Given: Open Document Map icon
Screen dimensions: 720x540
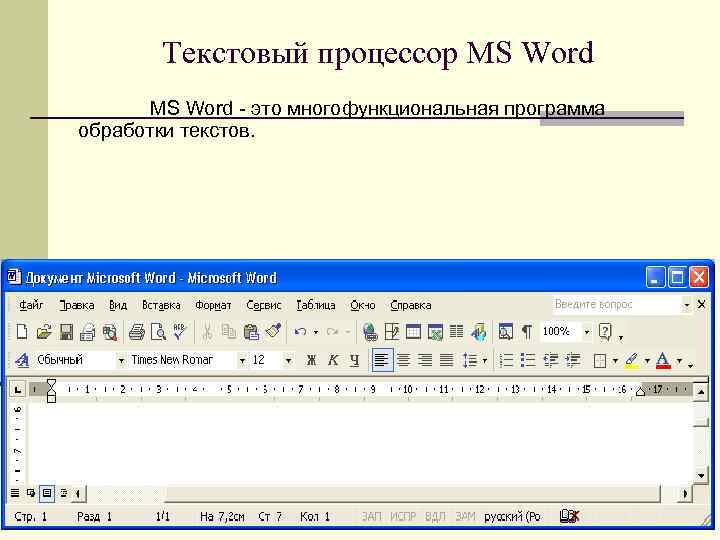Looking at the screenshot, I should pos(506,332).
